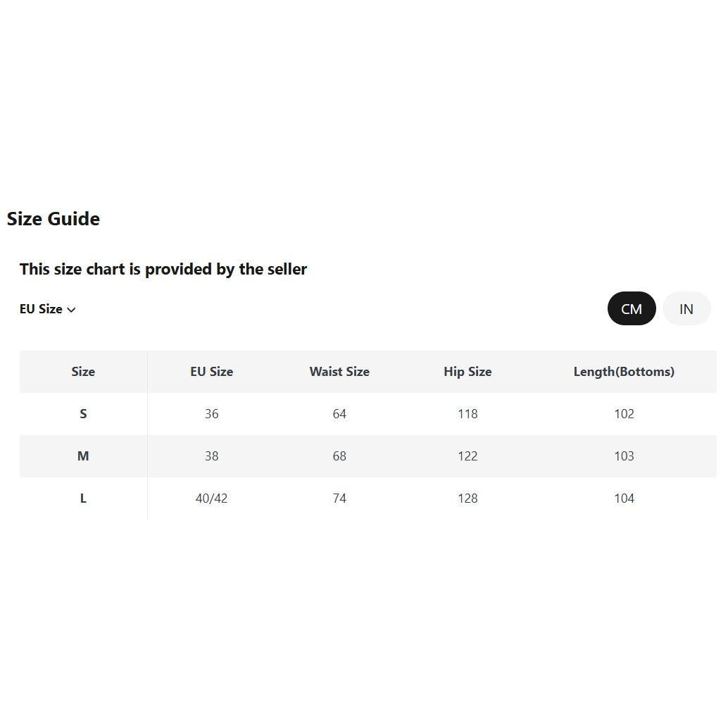The height and width of the screenshot is (728, 728).
Task: Click waist value 68 in M row
Action: pos(339,456)
